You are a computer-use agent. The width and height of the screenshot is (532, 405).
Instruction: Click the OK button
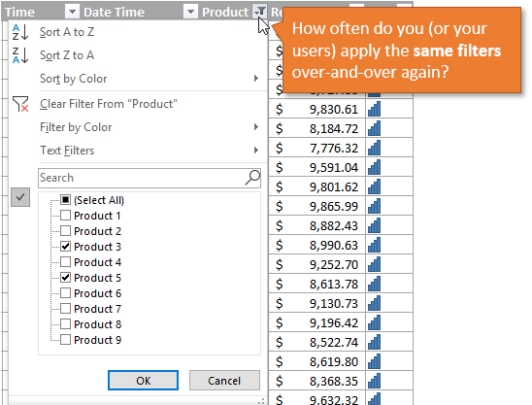pos(143,380)
